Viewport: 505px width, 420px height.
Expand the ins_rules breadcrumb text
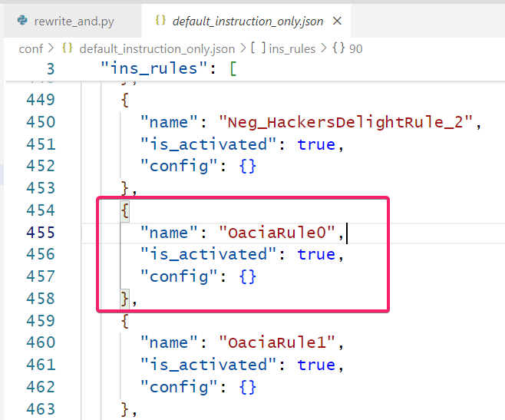[x=292, y=48]
